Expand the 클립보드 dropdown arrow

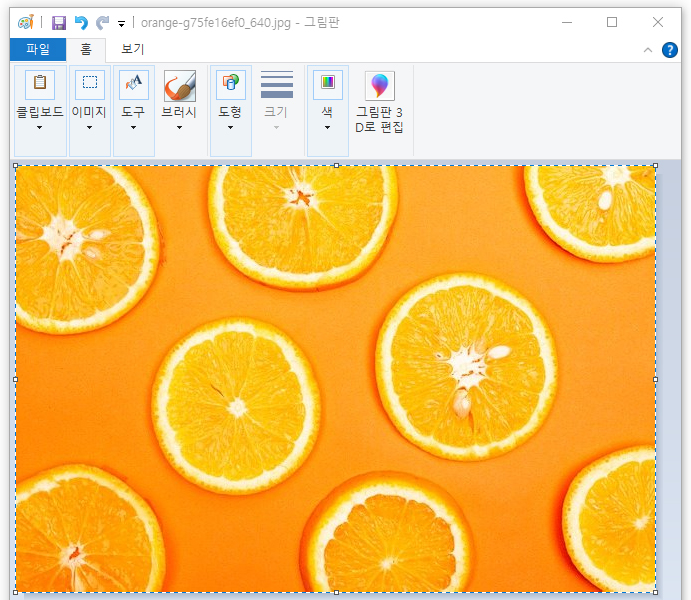[x=40, y=128]
